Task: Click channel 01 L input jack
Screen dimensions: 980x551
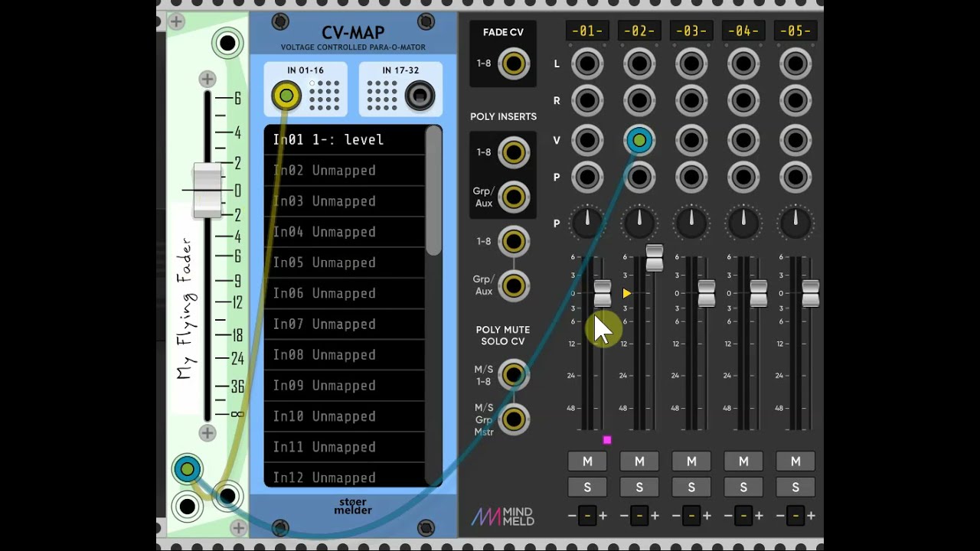Action: click(587, 64)
